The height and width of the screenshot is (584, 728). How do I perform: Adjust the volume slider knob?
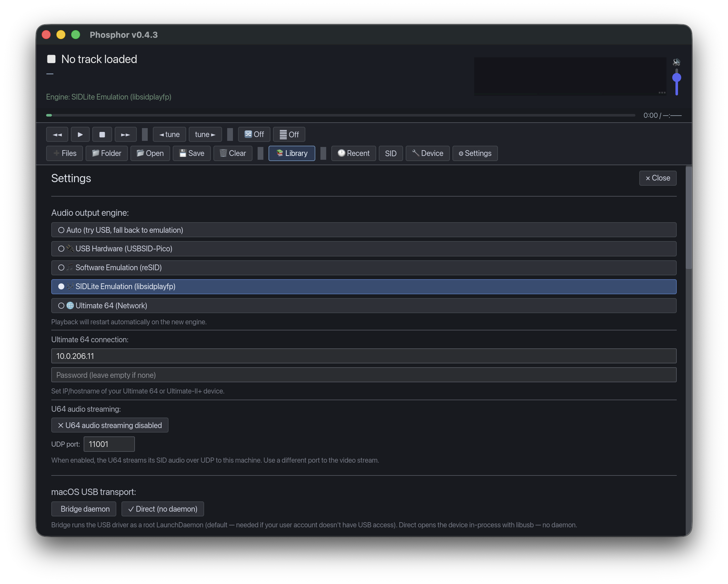[676, 78]
